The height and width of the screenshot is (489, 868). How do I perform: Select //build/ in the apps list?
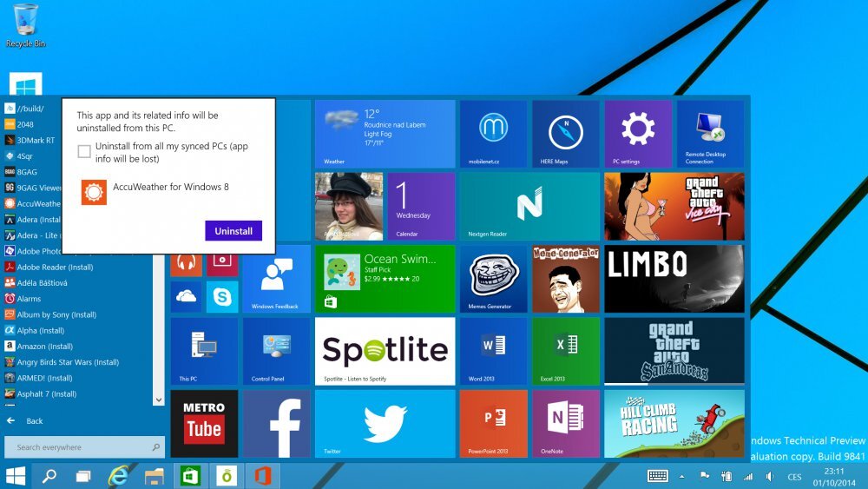(x=24, y=109)
